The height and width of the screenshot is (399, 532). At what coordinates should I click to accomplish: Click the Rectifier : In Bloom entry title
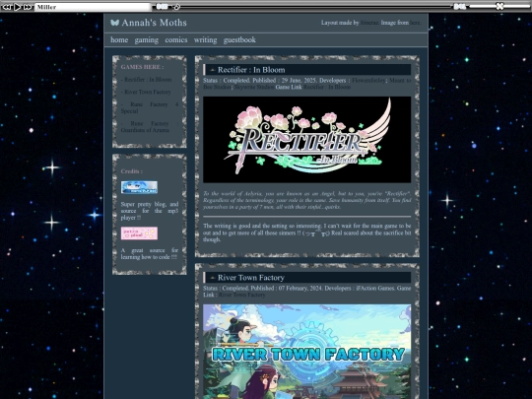[251, 70]
